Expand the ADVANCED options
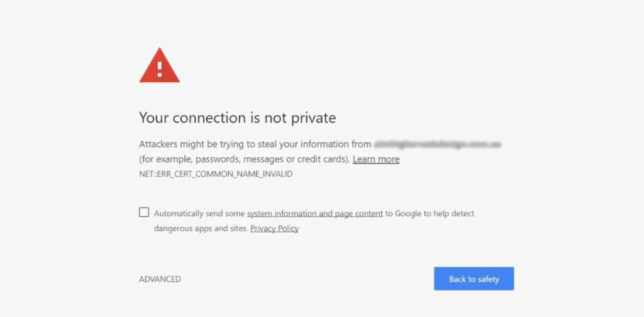Screen dimensions: 644x317 pyautogui.click(x=160, y=279)
